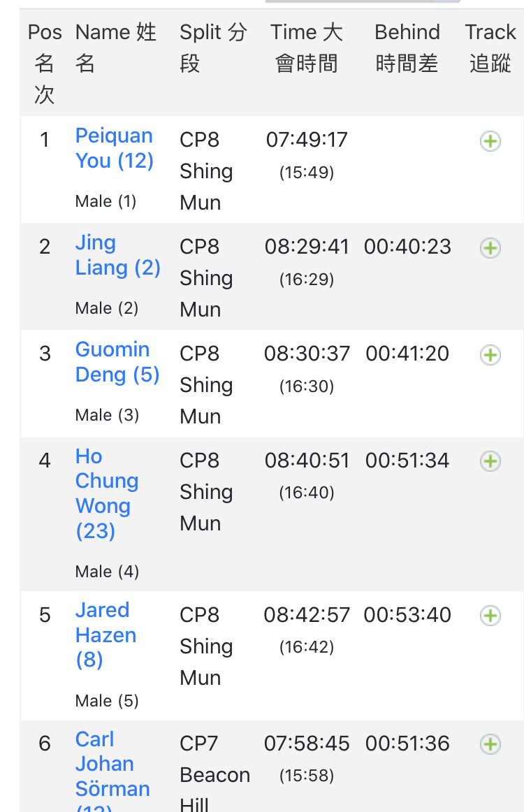The height and width of the screenshot is (812, 524).
Task: Click the horizontal scrollbar above the table
Action: [363, 1]
